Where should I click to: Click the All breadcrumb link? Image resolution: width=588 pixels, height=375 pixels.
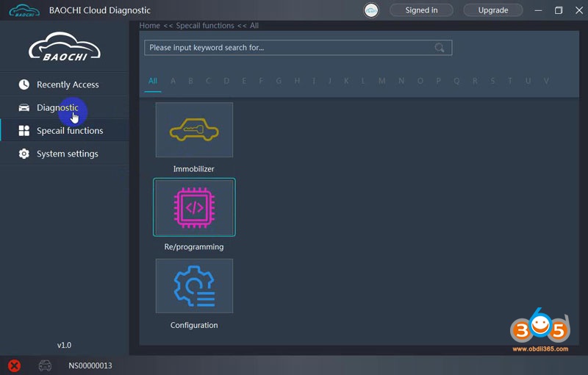click(x=254, y=26)
